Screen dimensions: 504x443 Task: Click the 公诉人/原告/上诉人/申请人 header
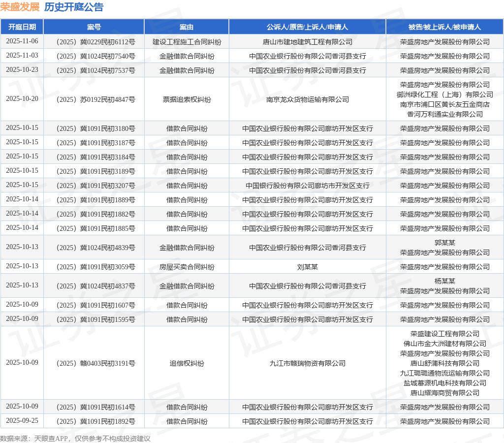pos(307,27)
